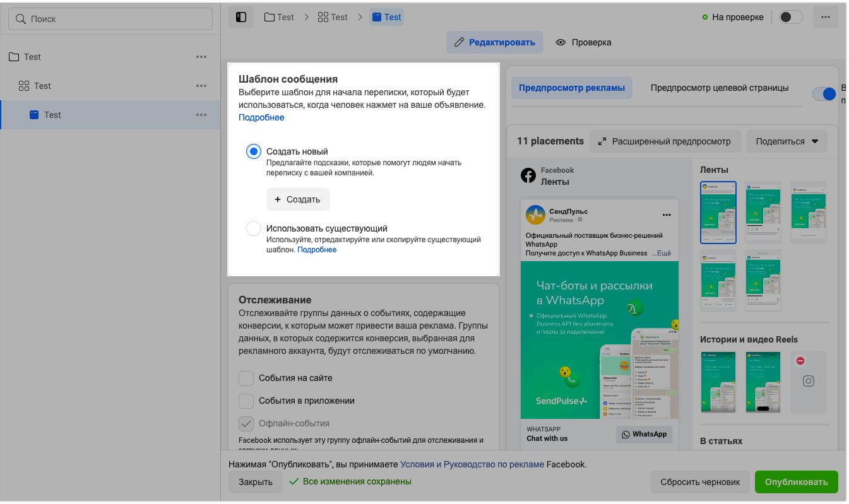
Task: Check the 'События на сайте' checkbox
Action: point(246,378)
